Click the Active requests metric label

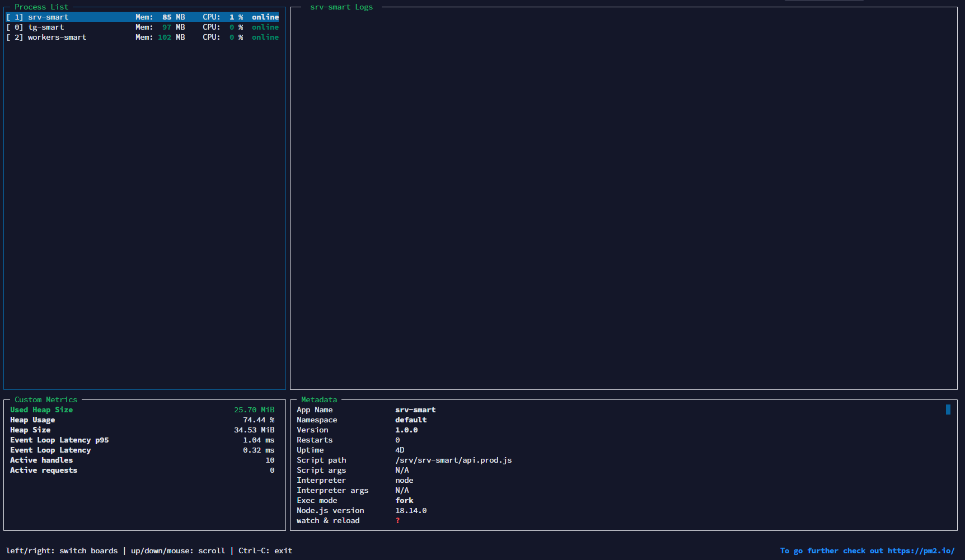44,470
